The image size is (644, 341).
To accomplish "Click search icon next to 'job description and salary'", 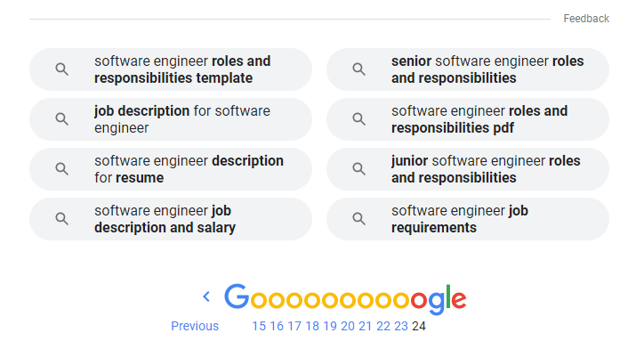I will click(x=62, y=218).
